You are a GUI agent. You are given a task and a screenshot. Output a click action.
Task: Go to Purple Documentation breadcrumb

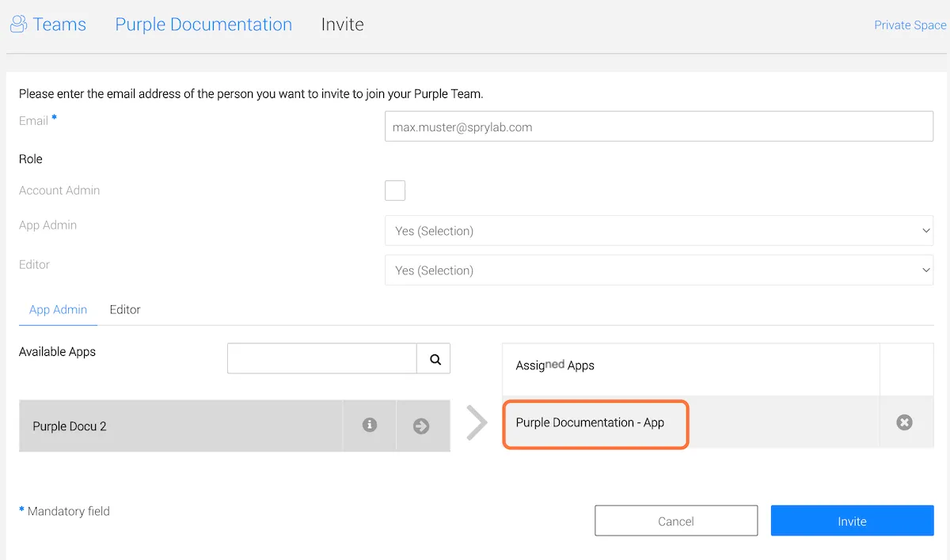203,25
